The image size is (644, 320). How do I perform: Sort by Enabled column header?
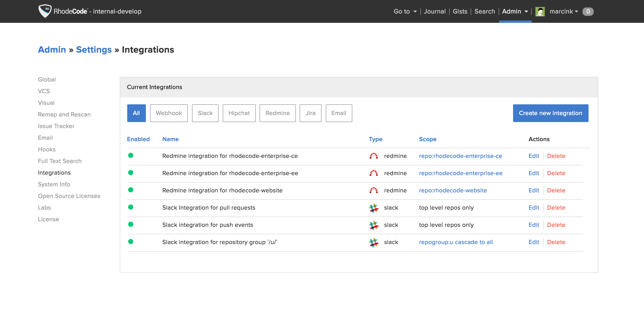pyautogui.click(x=138, y=139)
